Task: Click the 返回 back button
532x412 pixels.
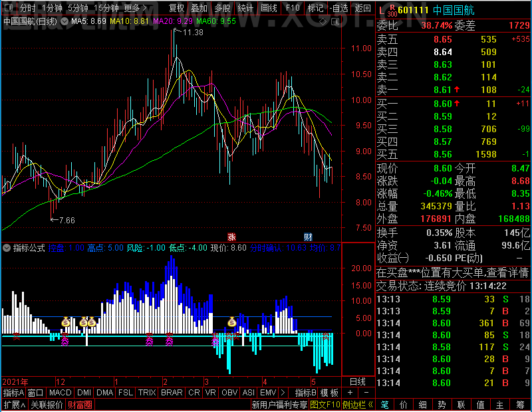Action: point(362,8)
